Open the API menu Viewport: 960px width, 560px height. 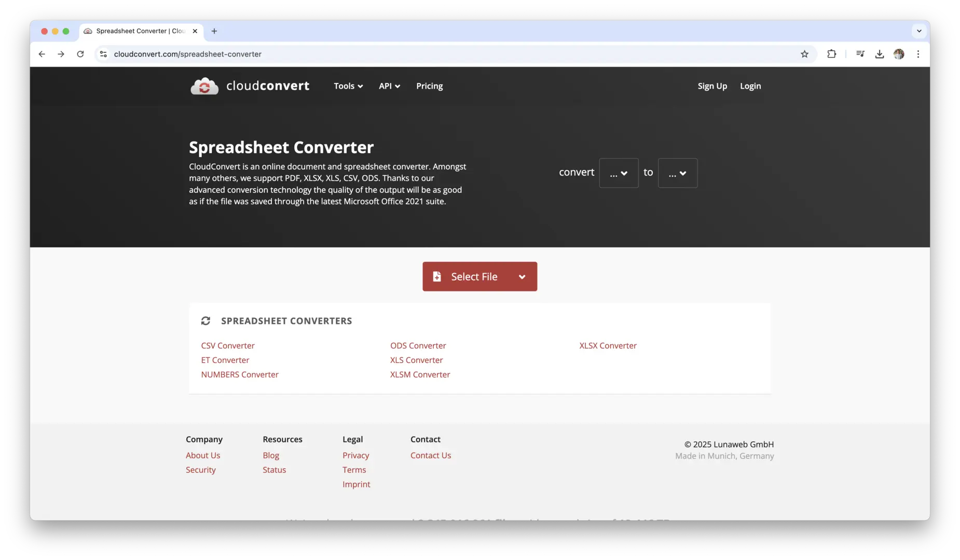tap(389, 86)
